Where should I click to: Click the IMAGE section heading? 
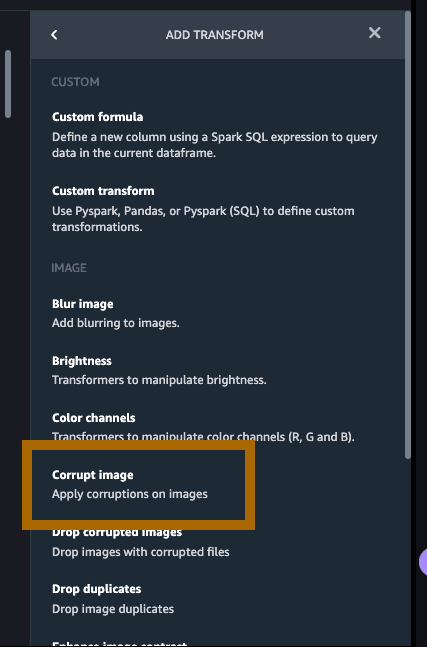(69, 268)
